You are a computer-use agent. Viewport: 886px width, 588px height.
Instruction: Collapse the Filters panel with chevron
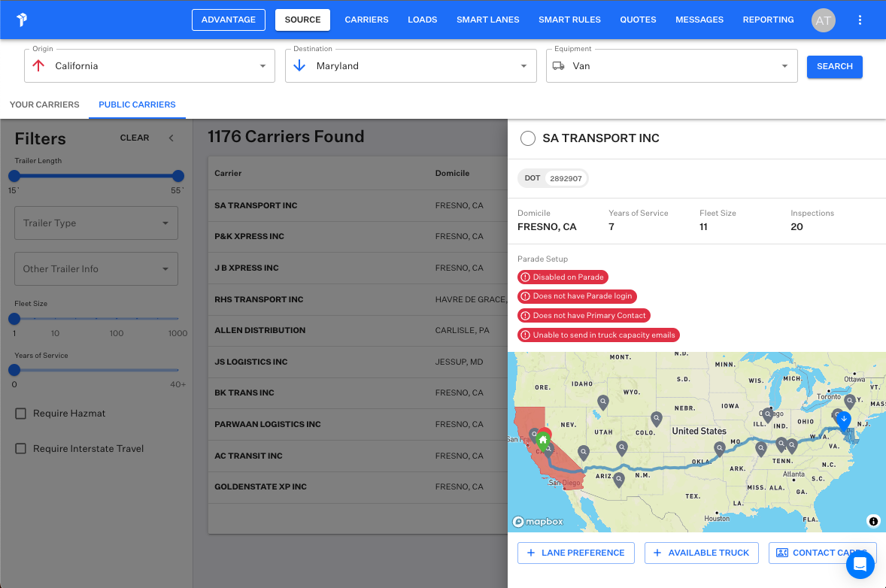click(x=171, y=138)
